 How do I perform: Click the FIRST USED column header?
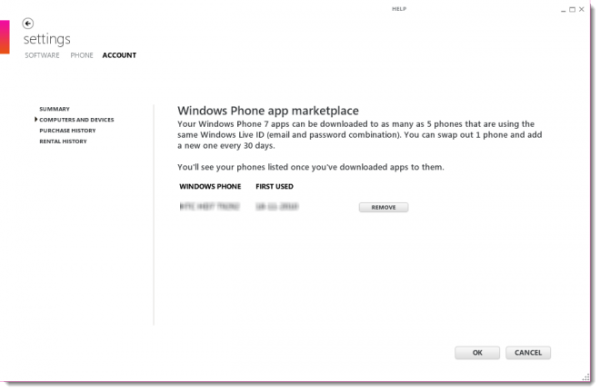[x=274, y=187]
